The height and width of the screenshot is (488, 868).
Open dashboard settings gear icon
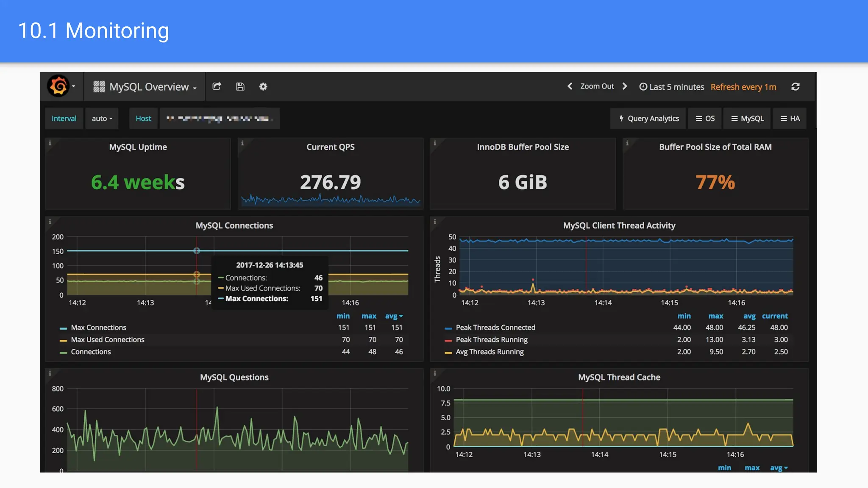(263, 86)
